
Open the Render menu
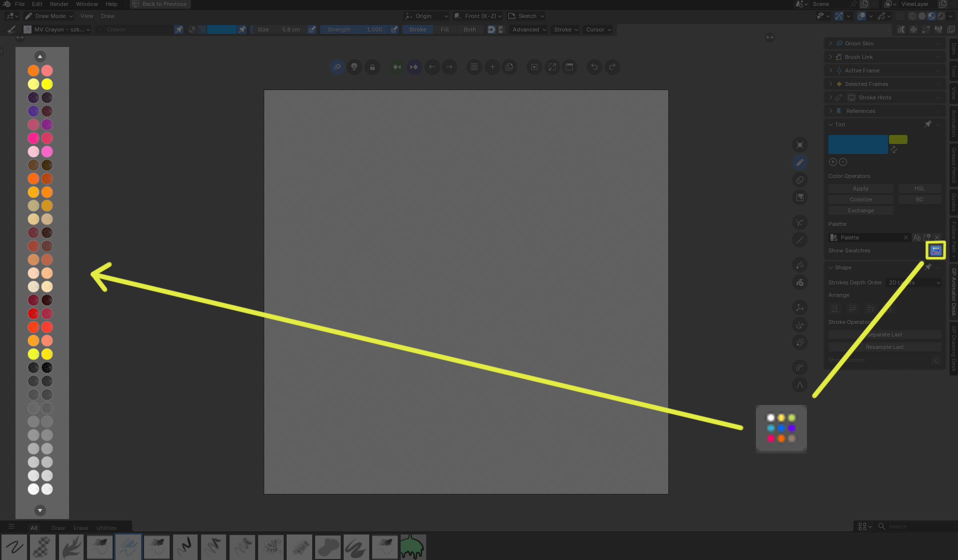click(x=59, y=4)
